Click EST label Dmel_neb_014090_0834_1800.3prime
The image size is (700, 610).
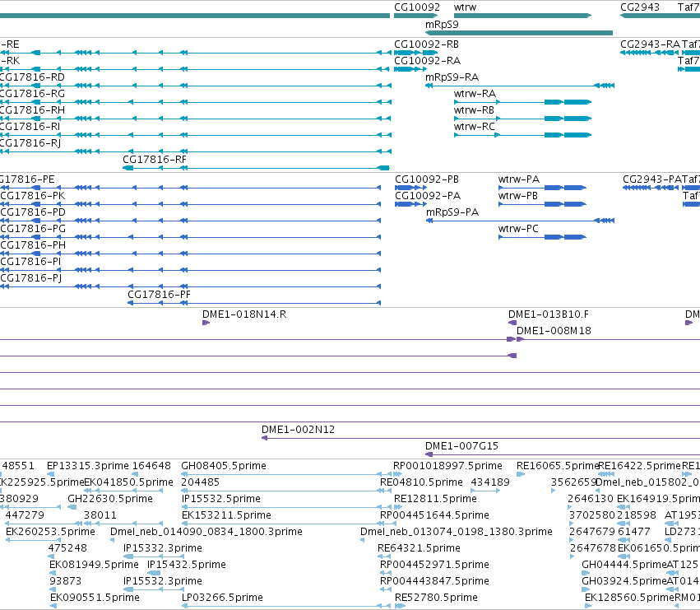206,532
